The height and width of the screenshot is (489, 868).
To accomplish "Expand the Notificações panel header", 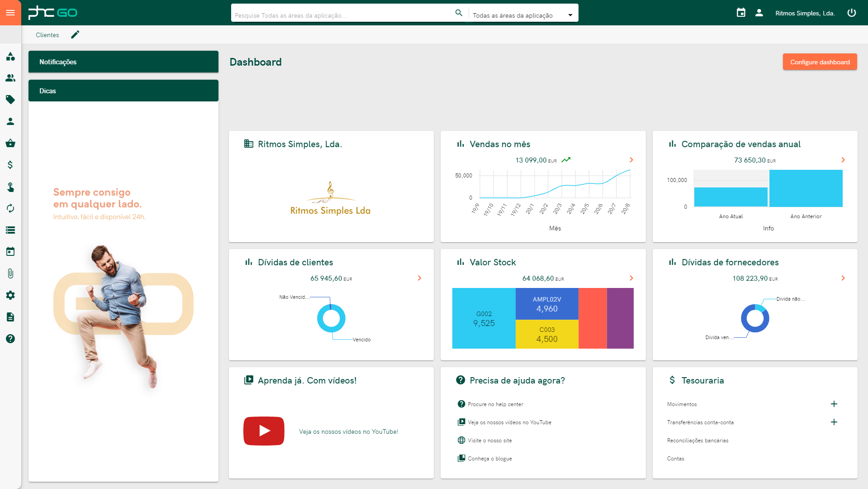I will click(x=123, y=62).
